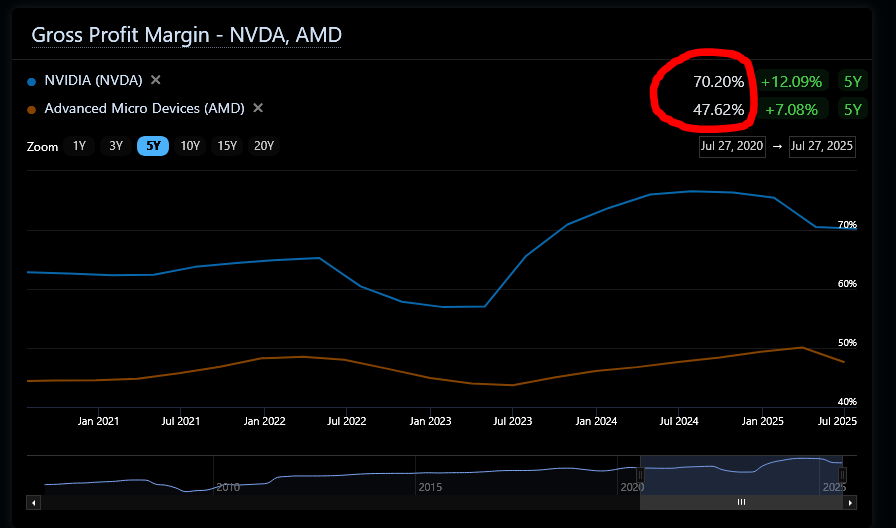Screen dimensions: 896x528
Task: Click the navigator right range handle
Action: tap(842, 475)
